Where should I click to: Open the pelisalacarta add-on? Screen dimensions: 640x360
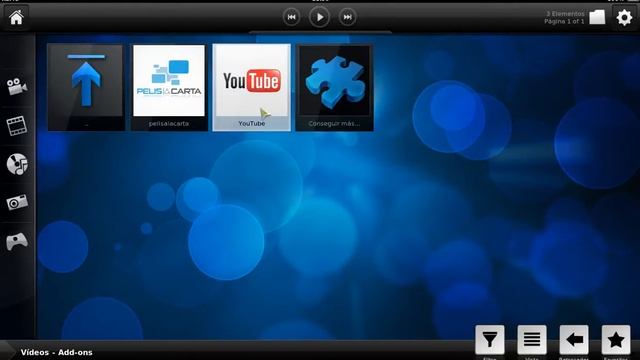pos(169,87)
